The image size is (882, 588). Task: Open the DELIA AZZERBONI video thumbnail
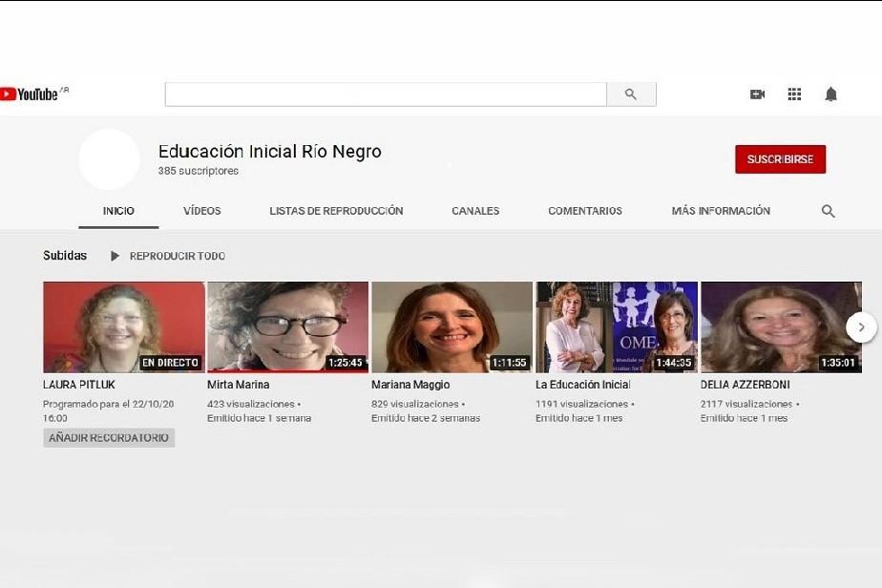click(x=781, y=326)
